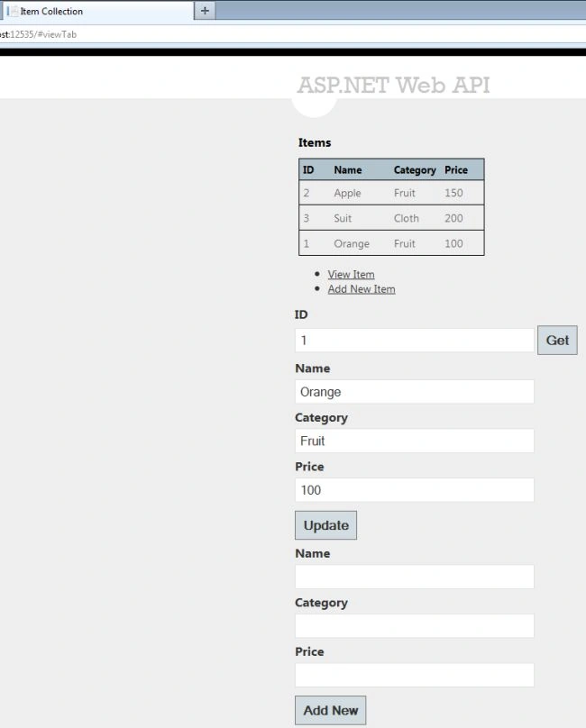Viewport: 586px width, 728px height.
Task: Click the Get button
Action: (x=557, y=341)
